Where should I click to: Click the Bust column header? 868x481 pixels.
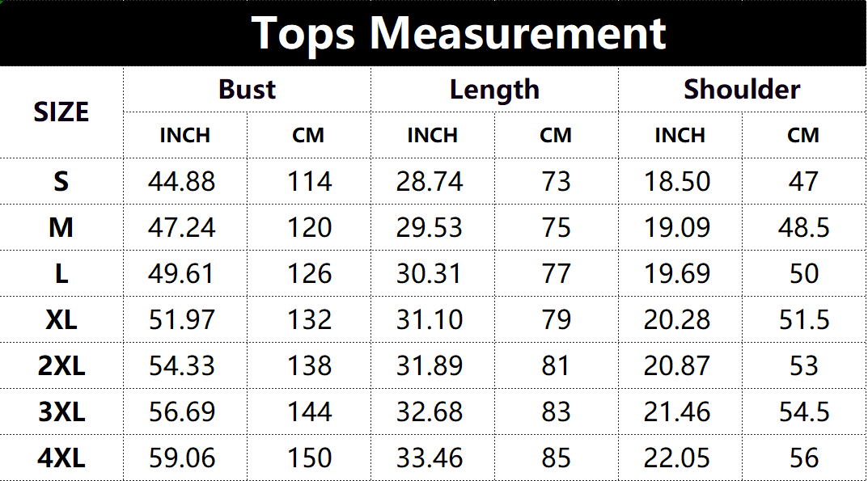pyautogui.click(x=247, y=89)
